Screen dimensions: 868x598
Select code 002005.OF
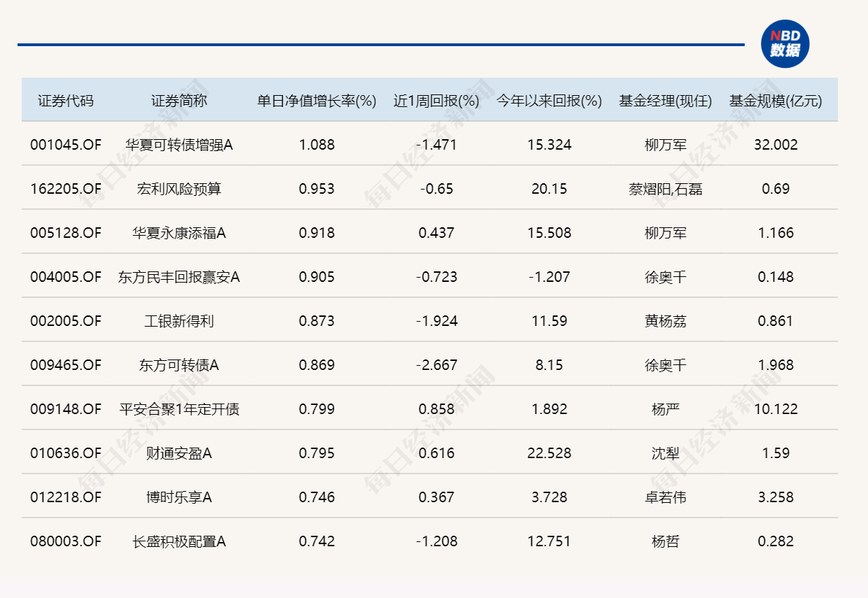click(x=66, y=321)
